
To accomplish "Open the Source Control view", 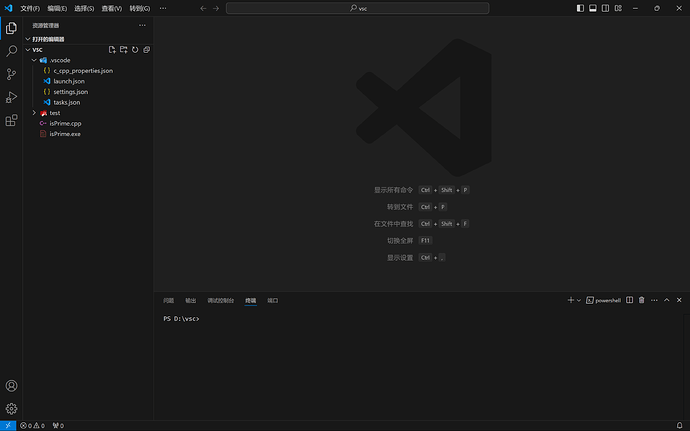I will [11, 74].
